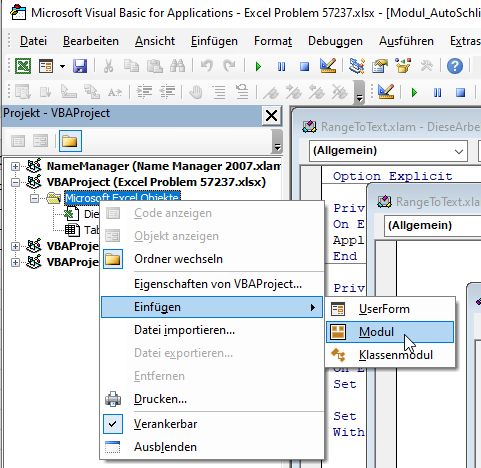Select NameManager (Name Manager 2007.xlam) tree item

click(x=163, y=166)
